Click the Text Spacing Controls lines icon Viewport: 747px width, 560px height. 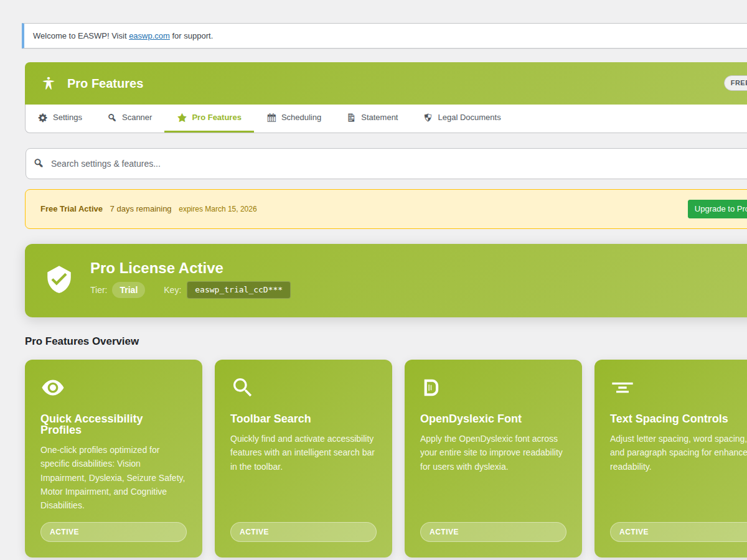[622, 388]
